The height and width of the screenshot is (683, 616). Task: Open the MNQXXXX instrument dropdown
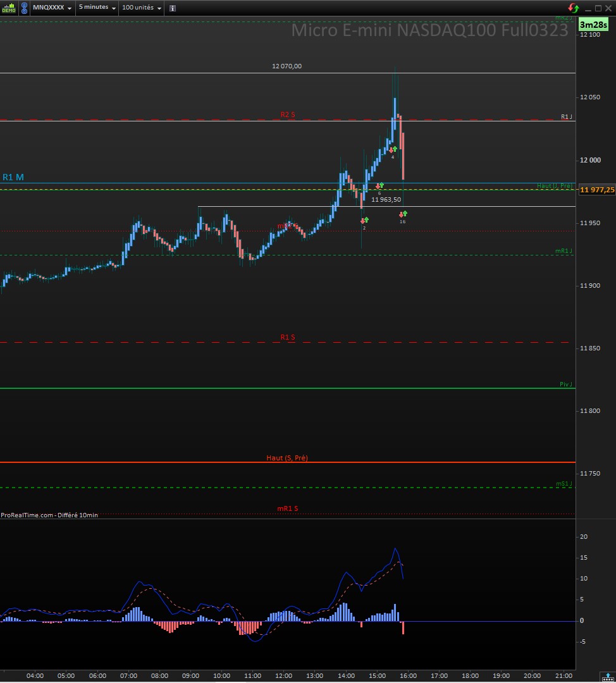click(52, 8)
